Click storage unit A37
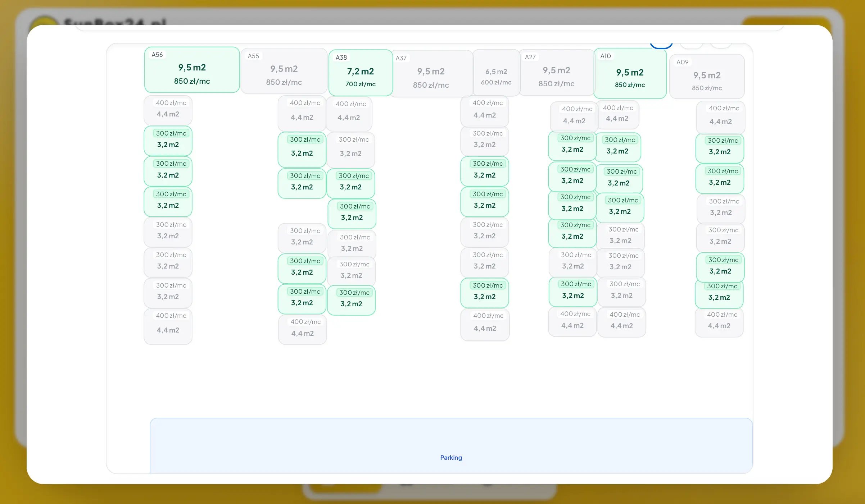This screenshot has height=504, width=865. pyautogui.click(x=431, y=74)
